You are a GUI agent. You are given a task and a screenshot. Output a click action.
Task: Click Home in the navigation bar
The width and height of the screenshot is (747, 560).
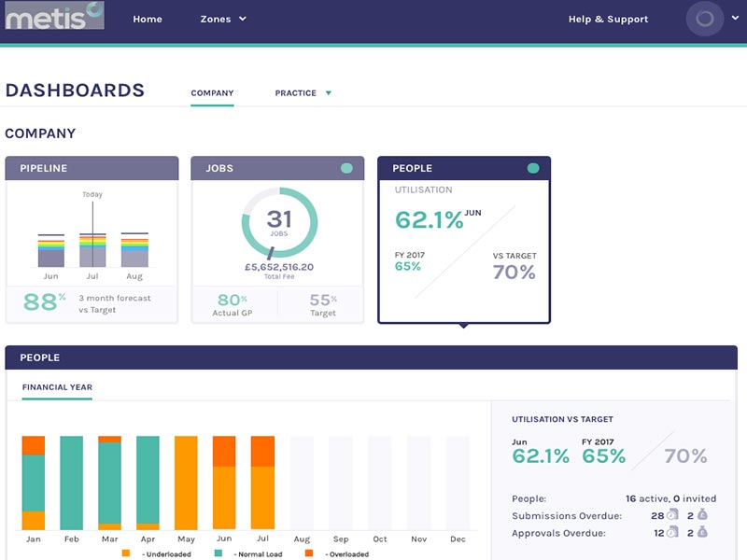148,18
